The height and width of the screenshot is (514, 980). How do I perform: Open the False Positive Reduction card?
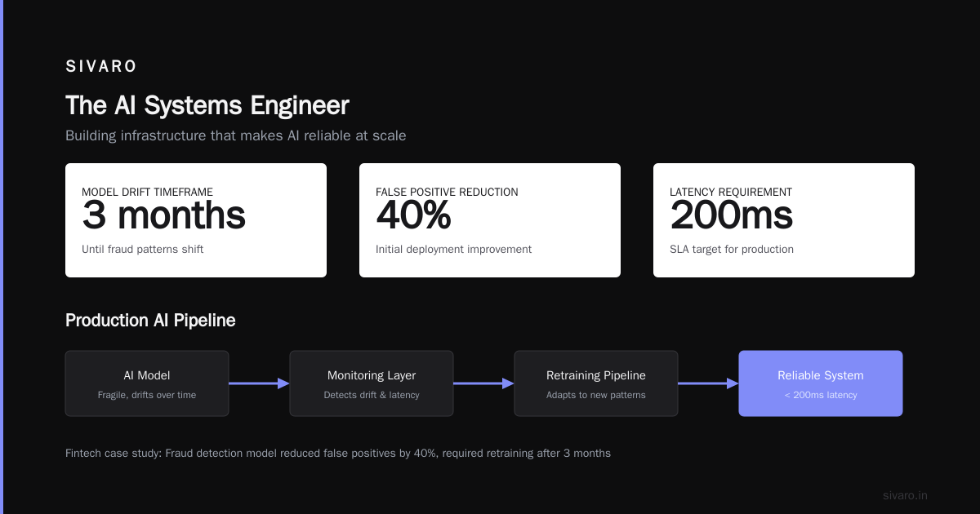click(x=490, y=220)
